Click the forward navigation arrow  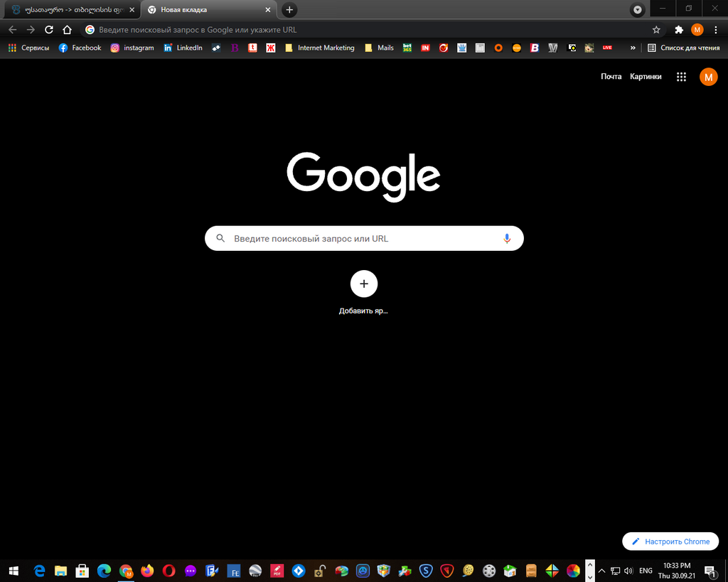pos(31,30)
